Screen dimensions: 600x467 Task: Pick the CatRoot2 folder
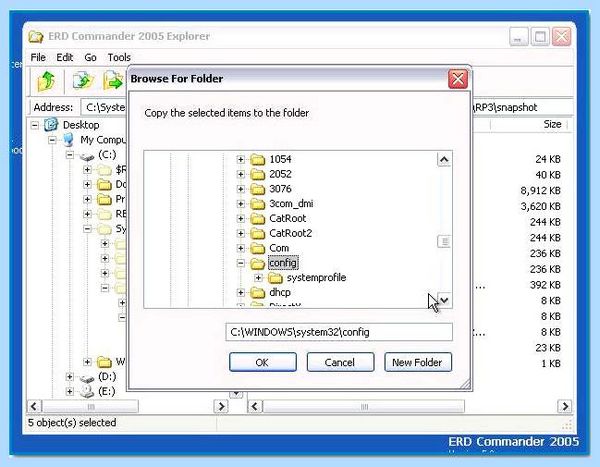point(290,234)
